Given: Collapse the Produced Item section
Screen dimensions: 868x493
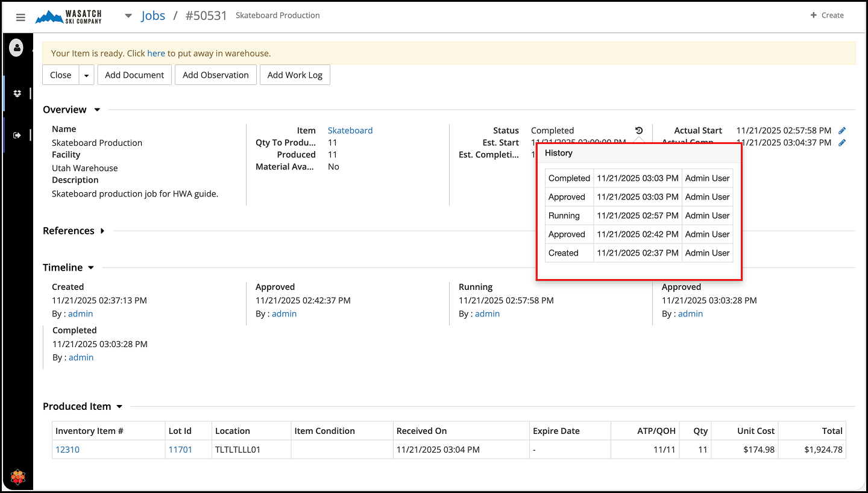Looking at the screenshot, I should [119, 407].
